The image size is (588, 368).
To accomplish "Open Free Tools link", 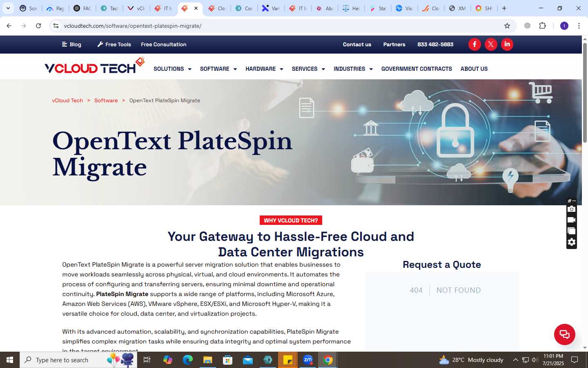I will 114,44.
